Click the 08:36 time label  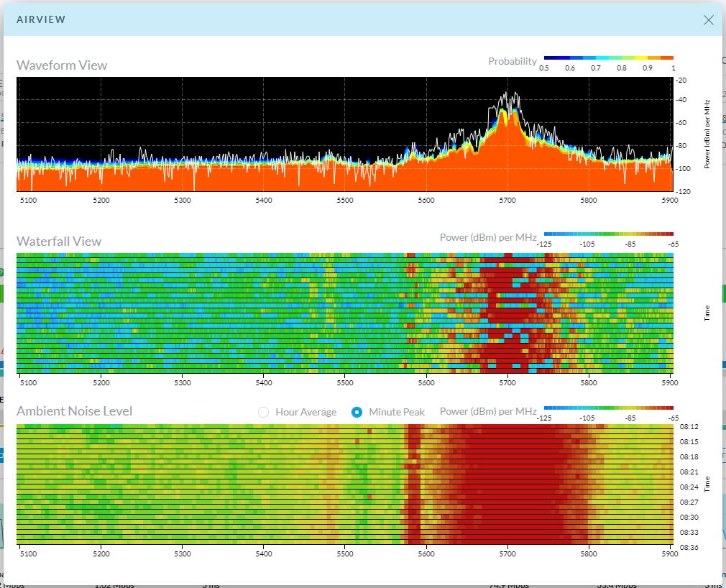tap(689, 547)
